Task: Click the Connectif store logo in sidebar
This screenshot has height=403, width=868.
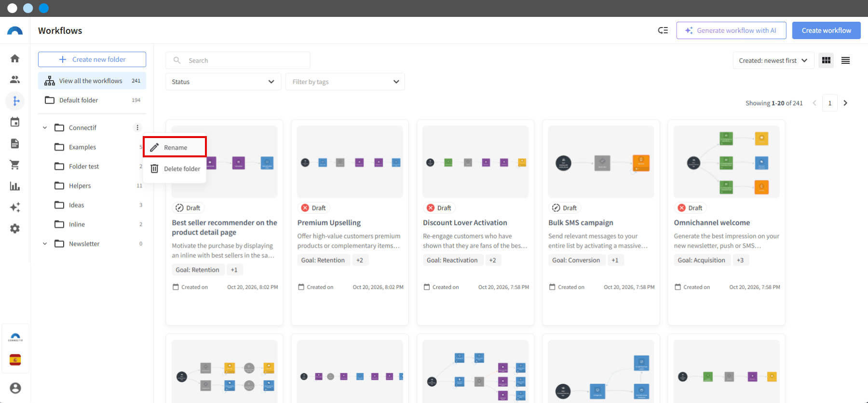Action: click(x=15, y=337)
